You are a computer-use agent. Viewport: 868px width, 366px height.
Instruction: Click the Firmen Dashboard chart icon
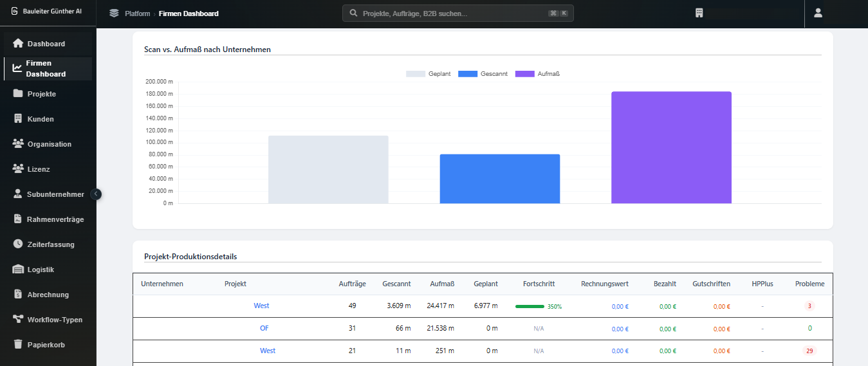(17, 68)
